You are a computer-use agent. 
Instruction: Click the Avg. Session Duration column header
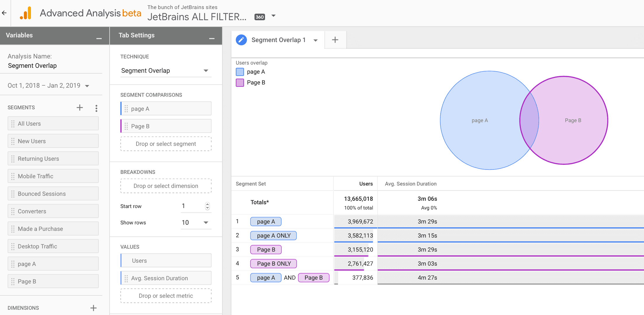tap(411, 184)
